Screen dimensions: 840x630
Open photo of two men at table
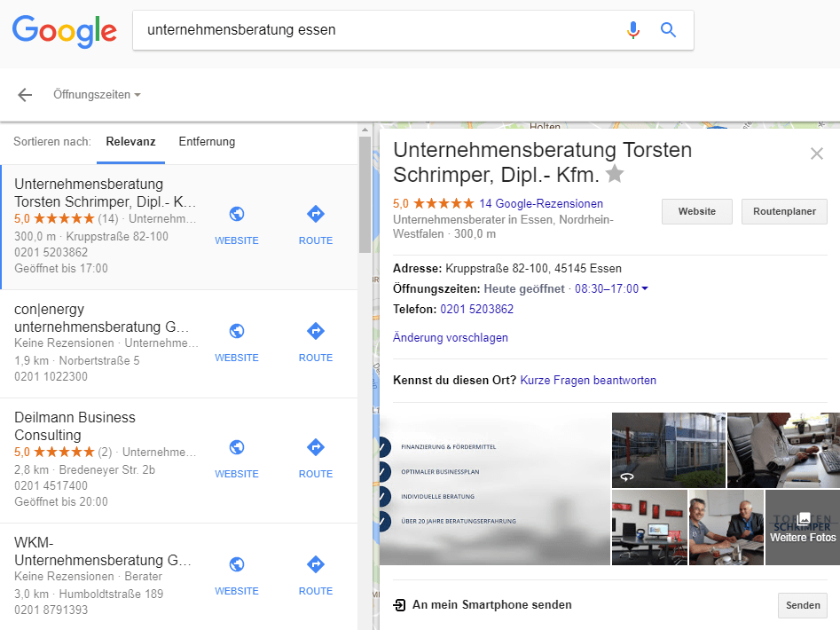coord(726,527)
